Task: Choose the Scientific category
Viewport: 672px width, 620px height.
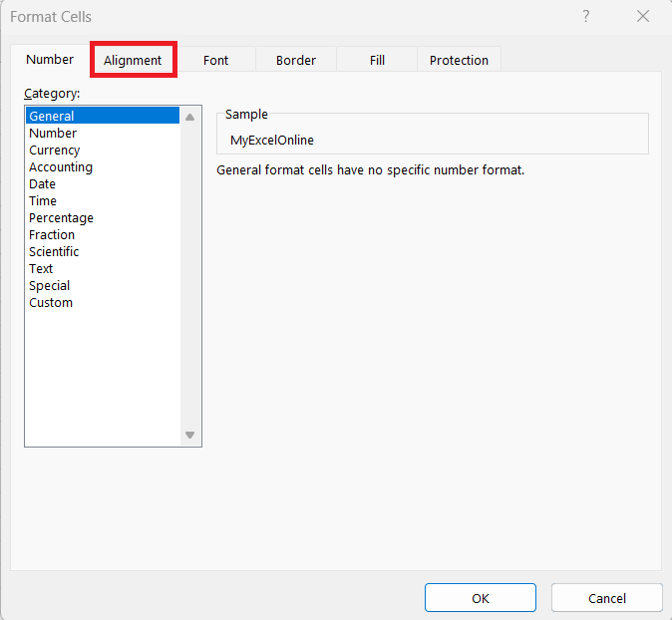Action: (x=103, y=251)
